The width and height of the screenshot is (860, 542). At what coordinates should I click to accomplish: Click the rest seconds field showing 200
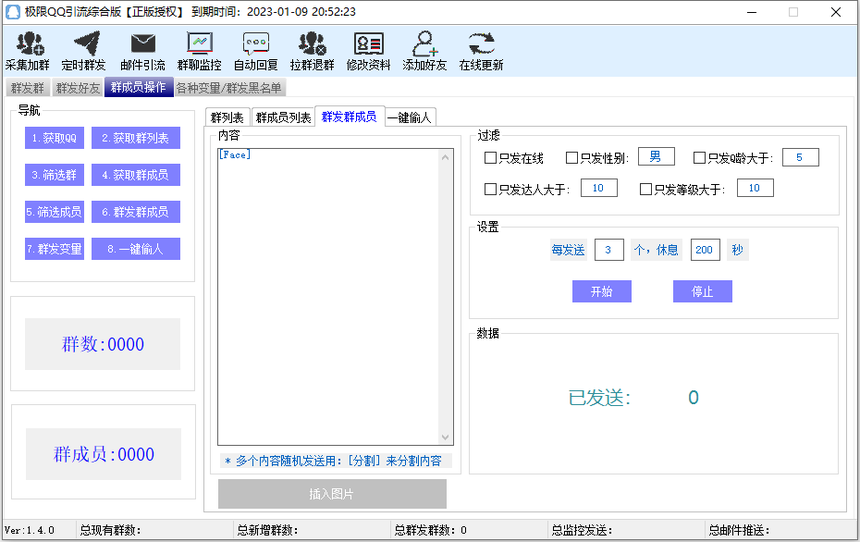tap(705, 250)
